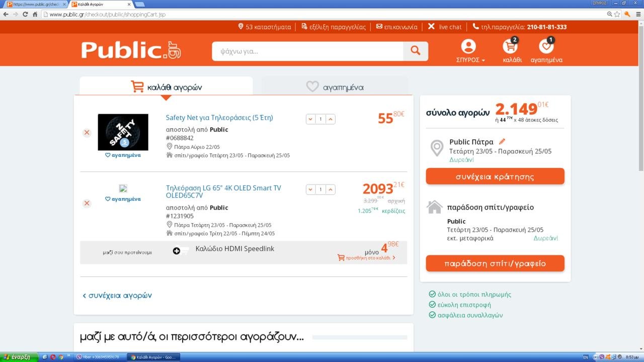The image size is (644, 362).
Task: Increase quantity of Safety Net item
Action: [331, 119]
